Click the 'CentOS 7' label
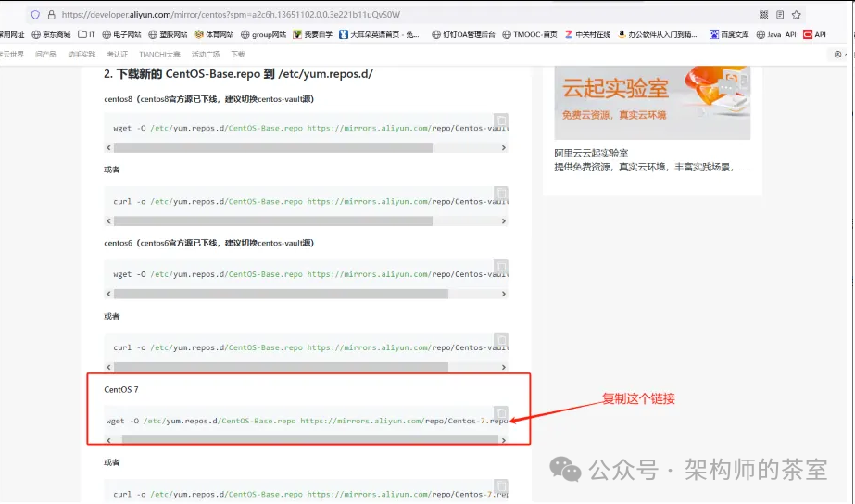Viewport: 855px width, 504px height. click(x=121, y=389)
